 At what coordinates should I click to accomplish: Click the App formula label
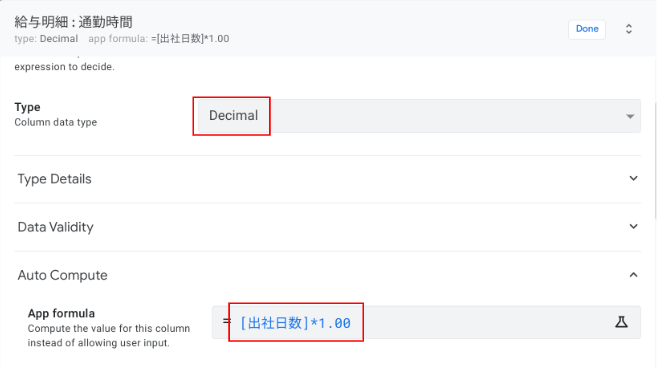point(61,313)
